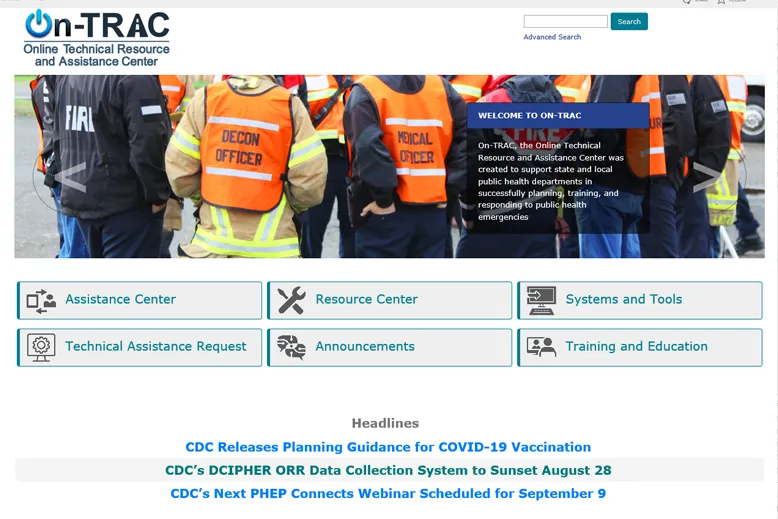
Task: Click the On-TRAC logo
Action: point(97,39)
